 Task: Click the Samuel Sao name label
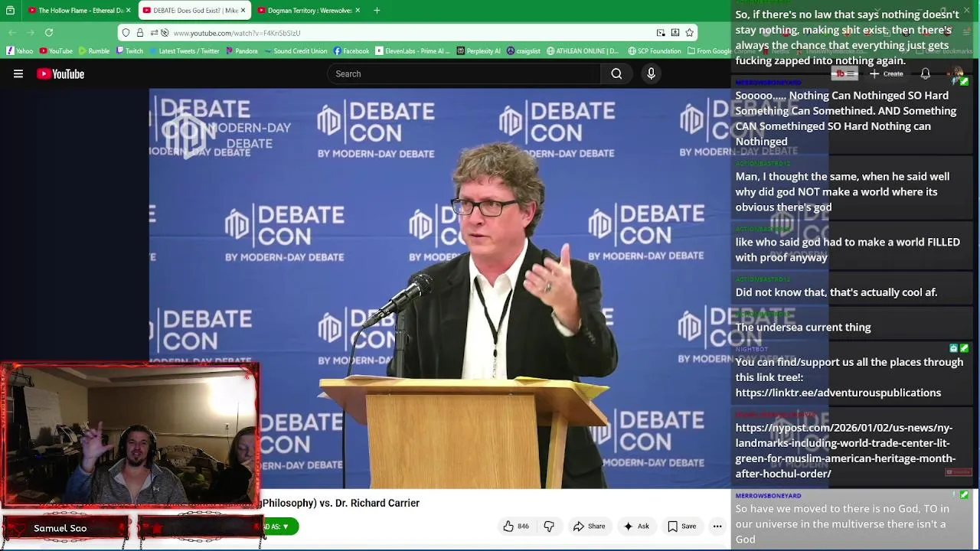point(60,528)
